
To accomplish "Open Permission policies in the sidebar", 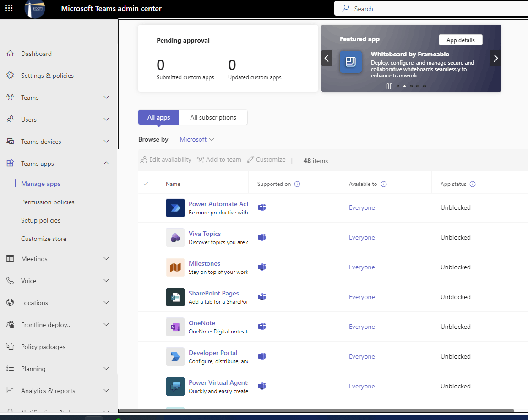I will coord(48,202).
